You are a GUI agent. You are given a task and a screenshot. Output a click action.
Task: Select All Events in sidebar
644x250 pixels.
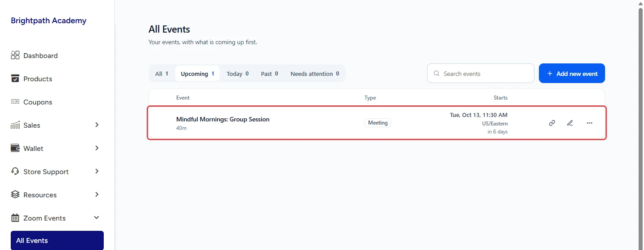pyautogui.click(x=57, y=240)
